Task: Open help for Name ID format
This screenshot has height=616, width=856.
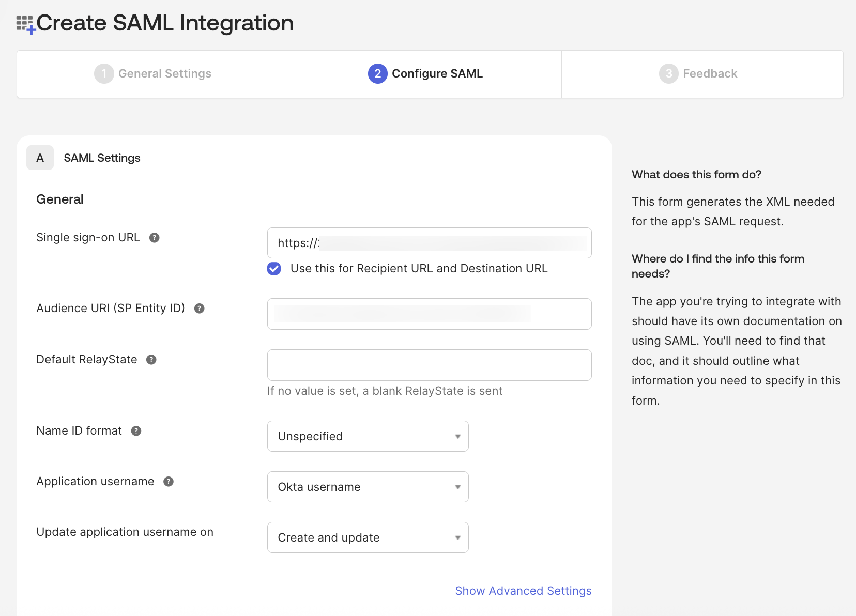Action: click(136, 430)
